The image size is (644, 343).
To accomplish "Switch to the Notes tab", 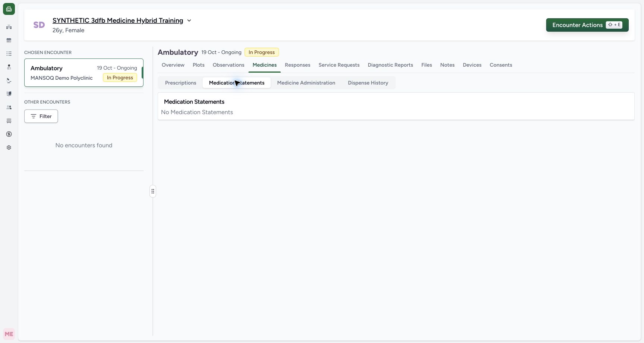I will [447, 65].
